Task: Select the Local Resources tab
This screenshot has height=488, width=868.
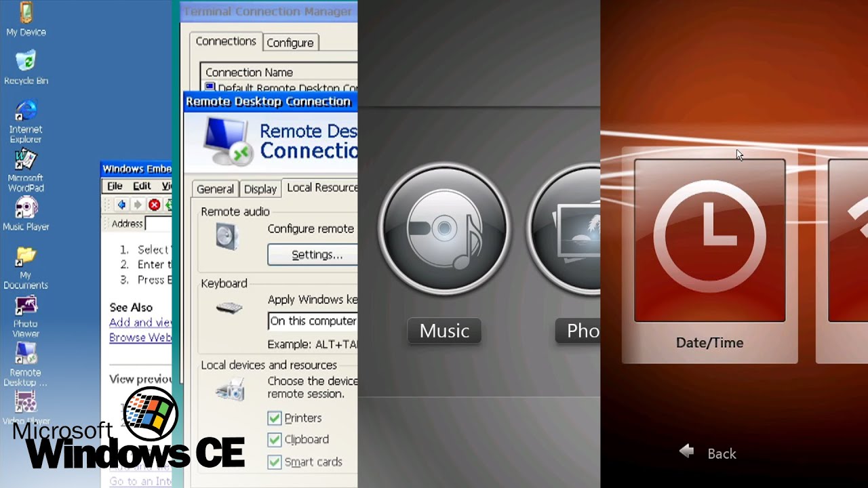Action: 320,188
